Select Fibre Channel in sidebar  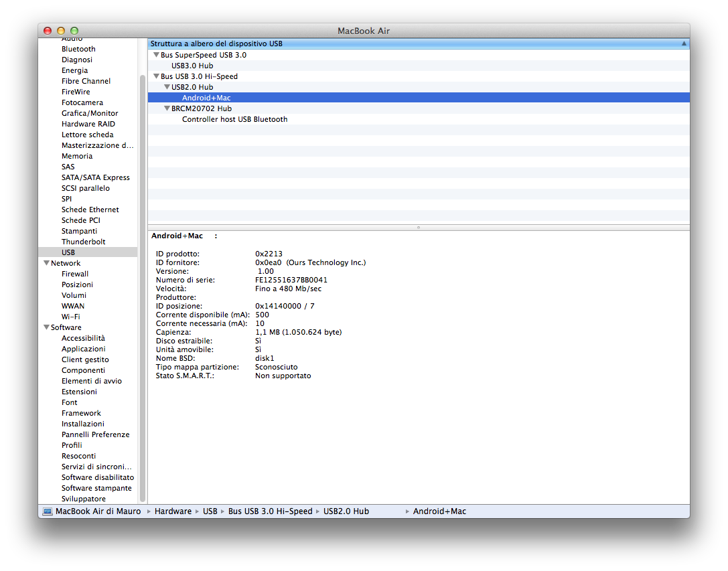coord(86,81)
